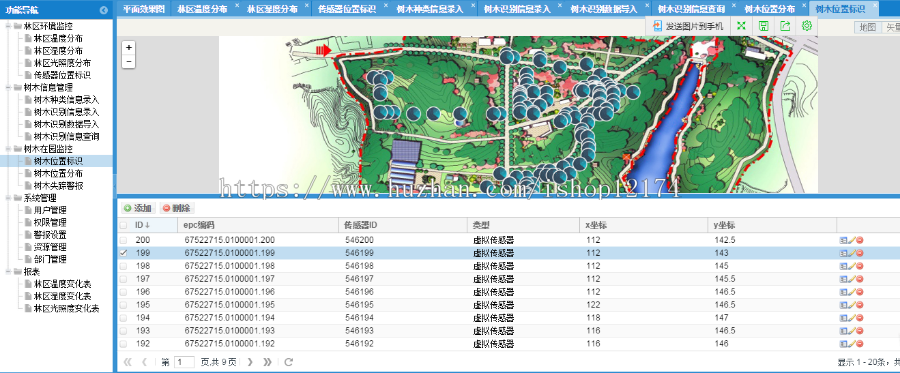
Task: Collapse the 功能导航 sidebar panel
Action: (103, 10)
